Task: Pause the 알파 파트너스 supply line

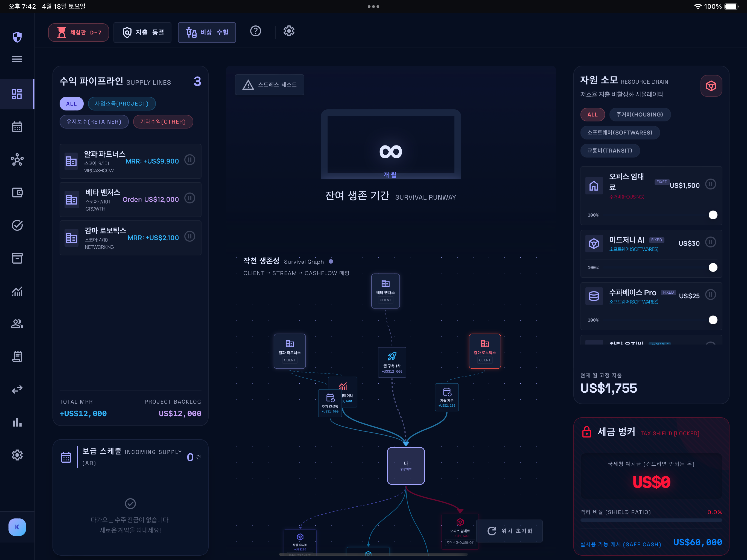Action: tap(190, 160)
